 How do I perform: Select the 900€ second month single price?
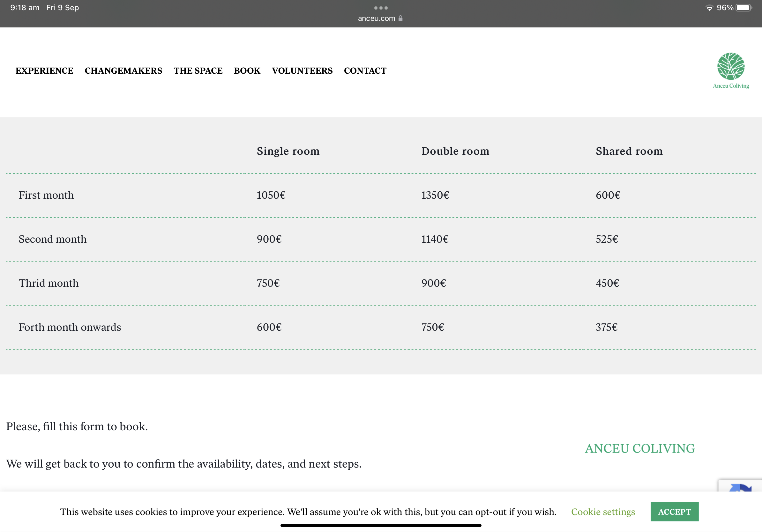pyautogui.click(x=269, y=239)
